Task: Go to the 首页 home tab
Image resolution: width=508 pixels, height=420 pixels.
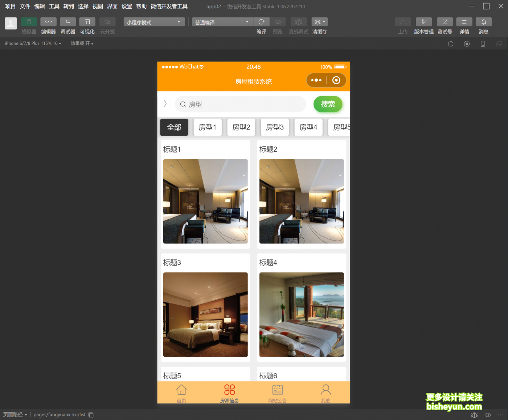Action: (181, 393)
